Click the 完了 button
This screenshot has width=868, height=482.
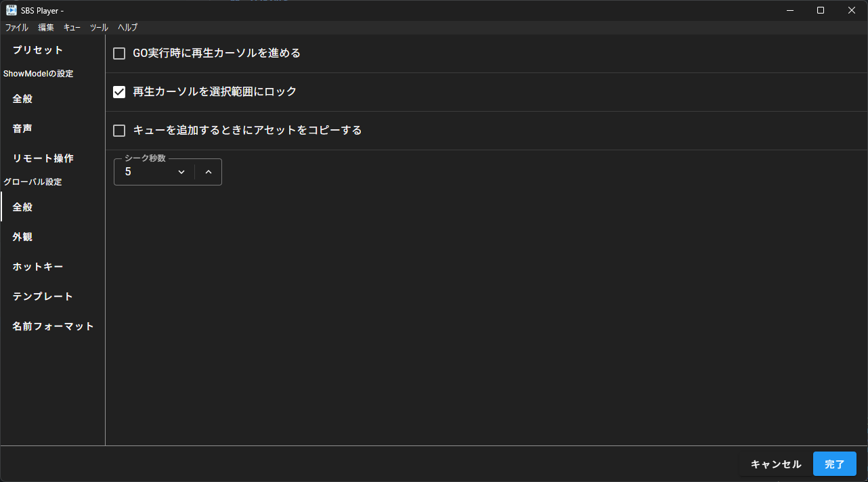coord(834,464)
